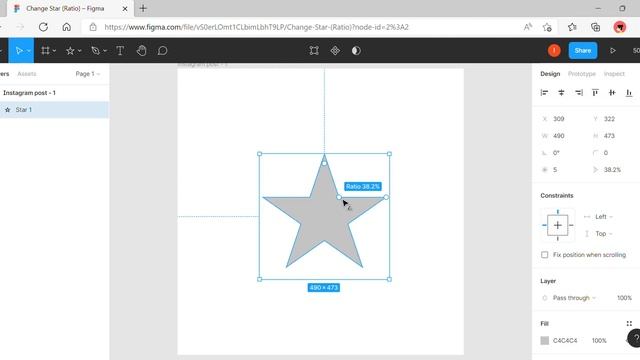Open the shape tools dropdown arrow
Viewport: 640px width, 360px height.
80,51
